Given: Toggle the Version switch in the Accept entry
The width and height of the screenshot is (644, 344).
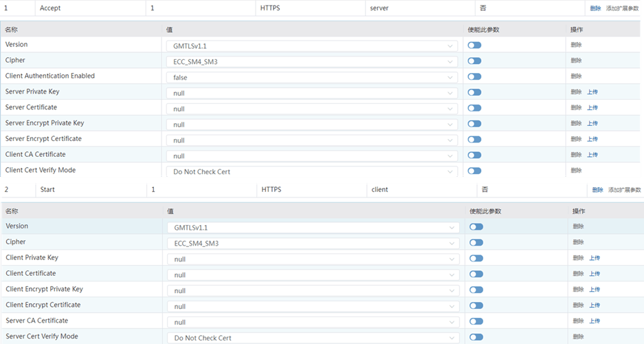Looking at the screenshot, I should point(474,45).
